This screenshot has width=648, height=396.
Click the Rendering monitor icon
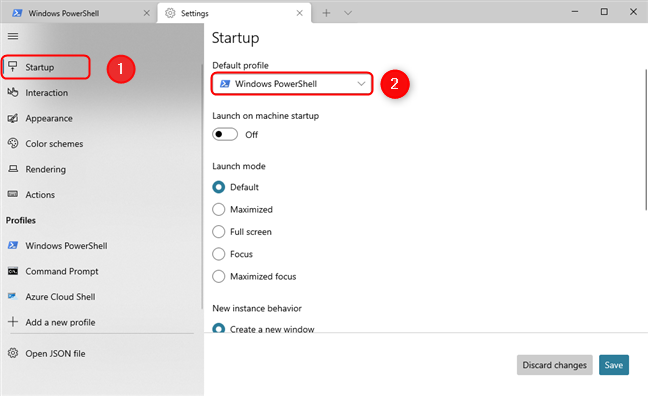13,169
